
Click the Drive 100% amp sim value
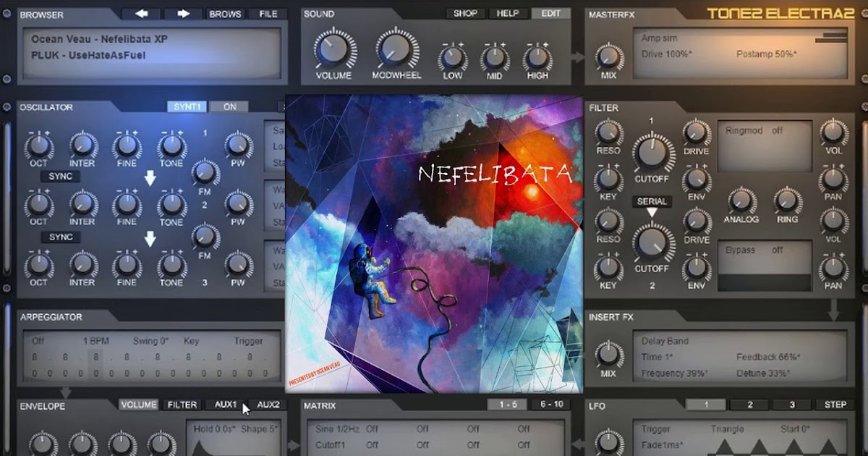(x=666, y=54)
